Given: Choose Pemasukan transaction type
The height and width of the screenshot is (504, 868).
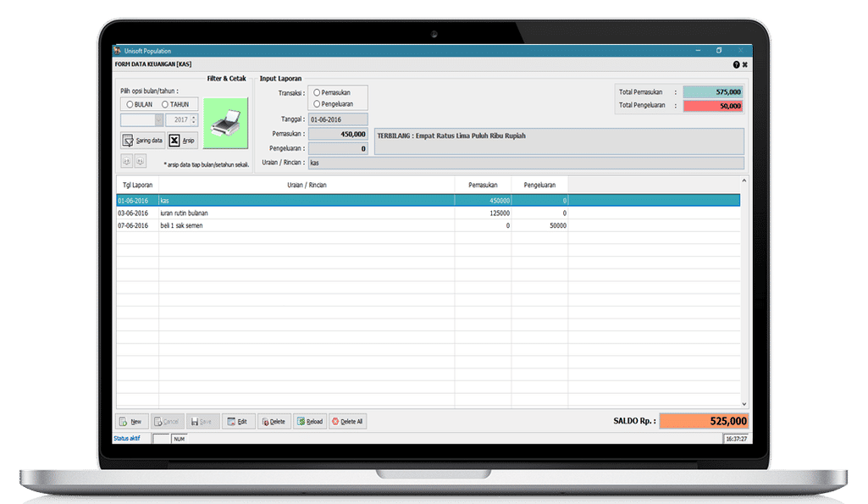Looking at the screenshot, I should tap(317, 91).
